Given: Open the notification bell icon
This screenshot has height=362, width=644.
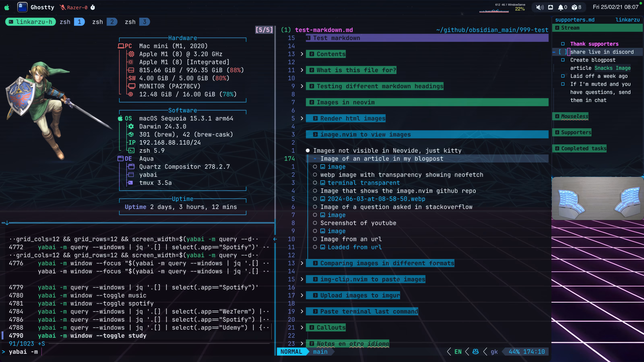Looking at the screenshot, I should [560, 7].
